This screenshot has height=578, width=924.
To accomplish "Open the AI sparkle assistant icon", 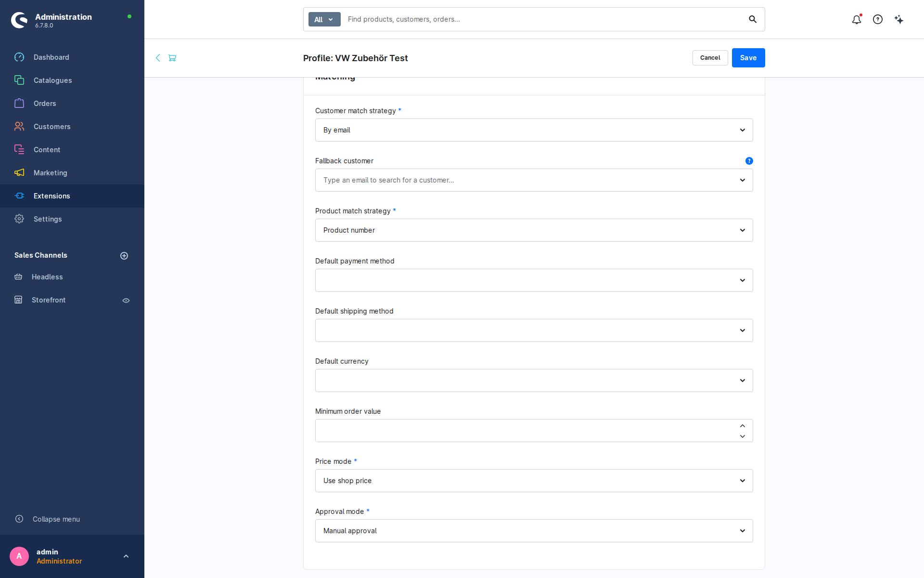I will point(899,19).
